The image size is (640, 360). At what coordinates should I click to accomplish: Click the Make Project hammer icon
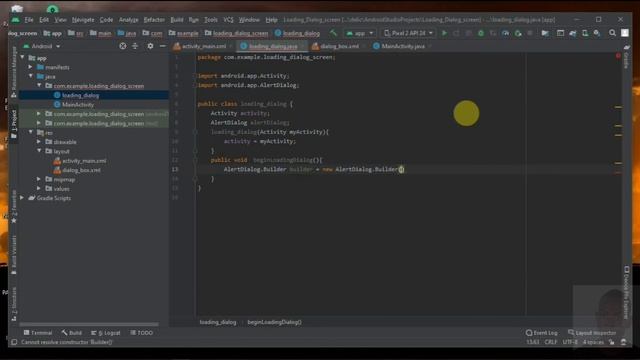point(333,33)
